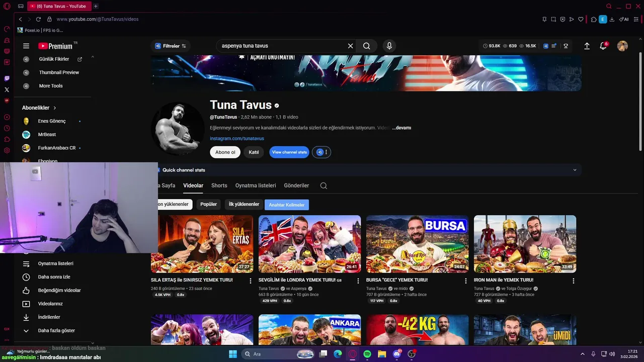Click the trophy icon in stats bar
Screen dimensions: 644x362
tap(566, 46)
